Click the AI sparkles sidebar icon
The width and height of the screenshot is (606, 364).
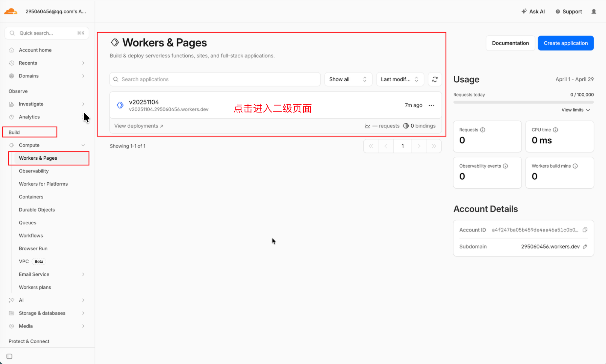[11, 300]
